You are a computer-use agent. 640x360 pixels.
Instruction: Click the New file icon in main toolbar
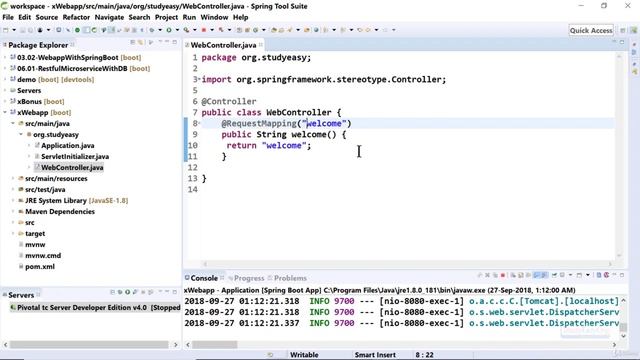tap(5, 30)
